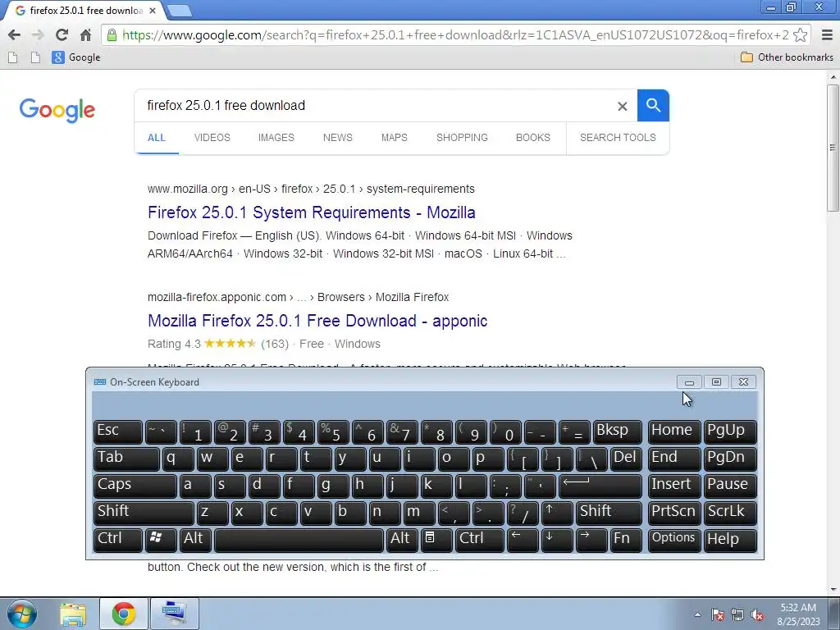Click the Windows Start orb
840x630 pixels.
22,614
